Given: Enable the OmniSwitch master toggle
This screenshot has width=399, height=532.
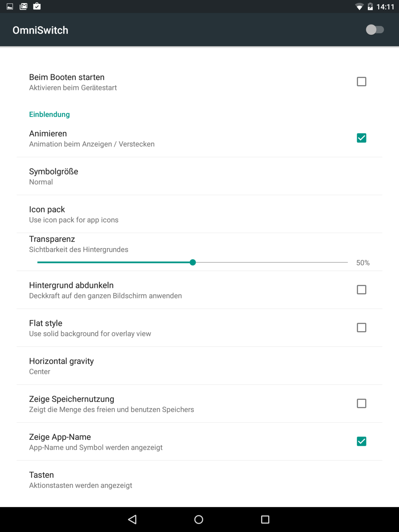Looking at the screenshot, I should [x=375, y=30].
